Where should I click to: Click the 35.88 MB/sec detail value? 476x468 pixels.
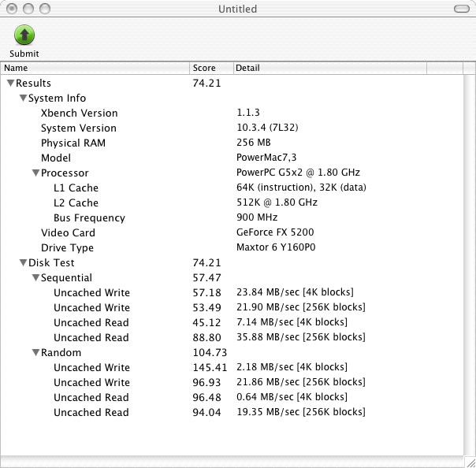pos(301,337)
